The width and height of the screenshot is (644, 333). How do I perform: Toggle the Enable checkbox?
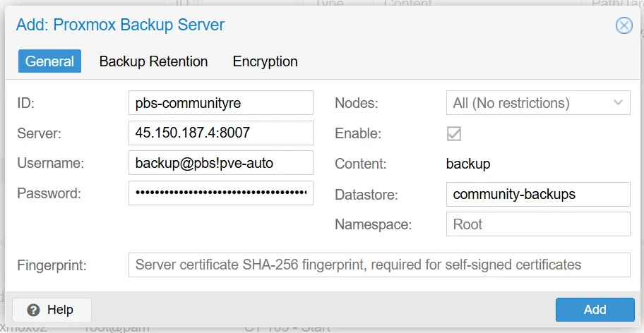coord(454,133)
